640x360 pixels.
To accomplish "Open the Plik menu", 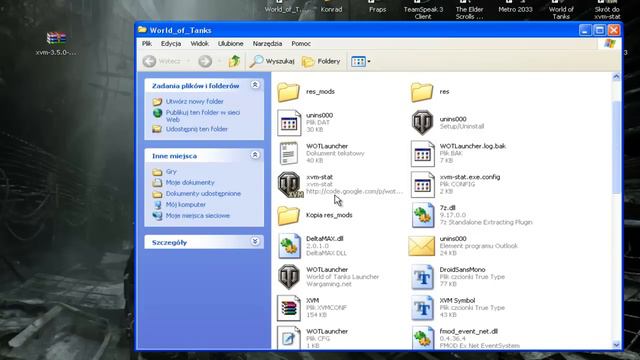I will coord(147,43).
